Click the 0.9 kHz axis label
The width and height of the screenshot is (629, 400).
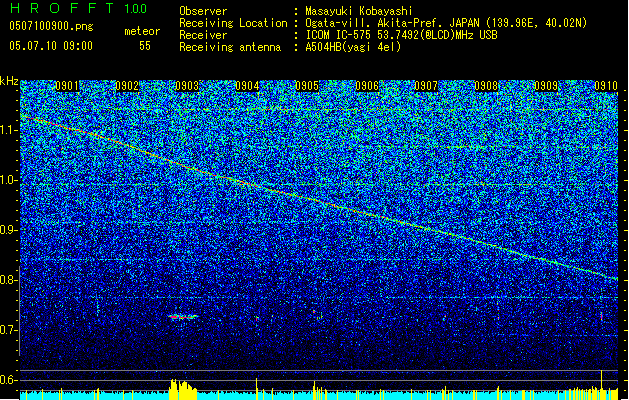(x=9, y=230)
